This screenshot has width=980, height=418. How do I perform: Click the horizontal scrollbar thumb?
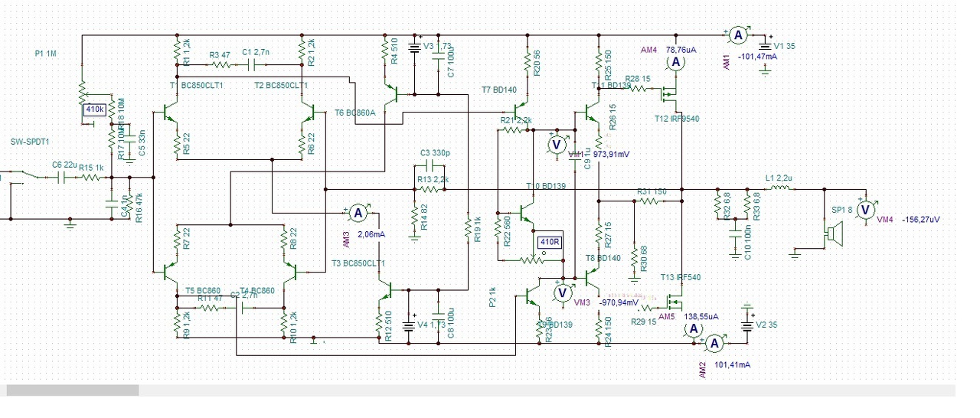point(73,390)
